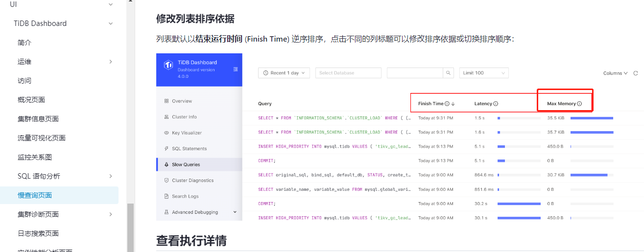Click the 851.6 ms latency value

pyautogui.click(x=483, y=189)
